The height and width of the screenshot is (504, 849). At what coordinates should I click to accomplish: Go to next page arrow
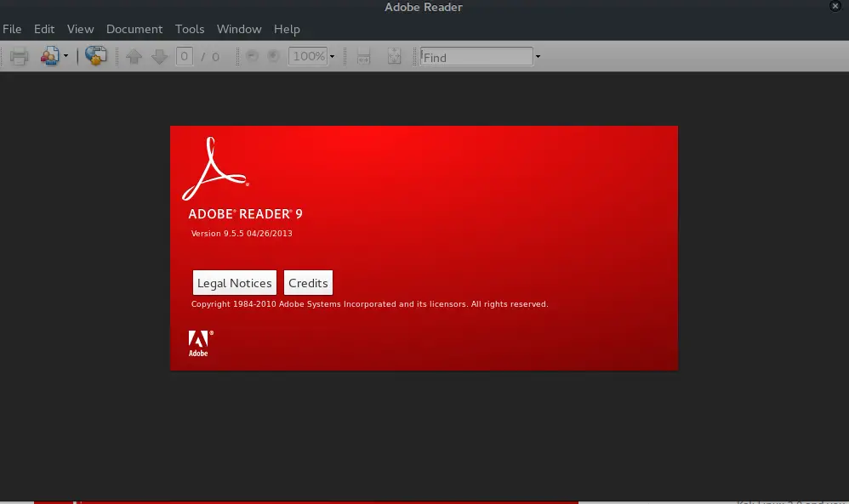click(159, 56)
